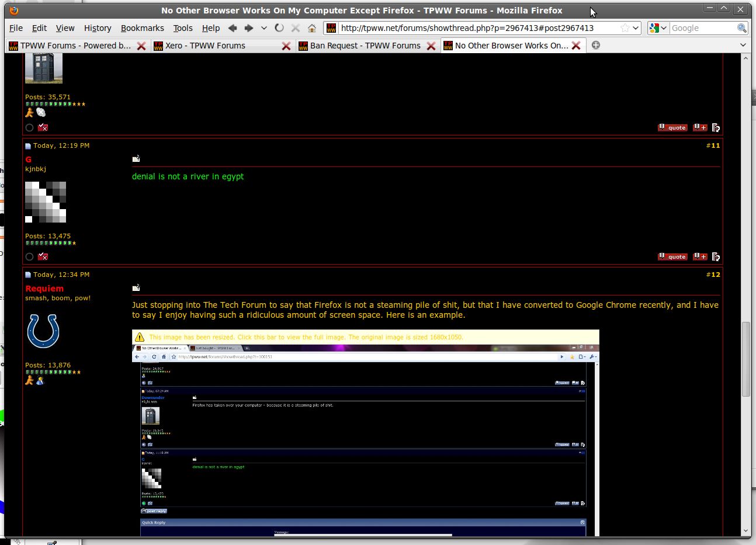The height and width of the screenshot is (545, 756).
Task: Open a new tab with plus button
Action: tap(596, 45)
